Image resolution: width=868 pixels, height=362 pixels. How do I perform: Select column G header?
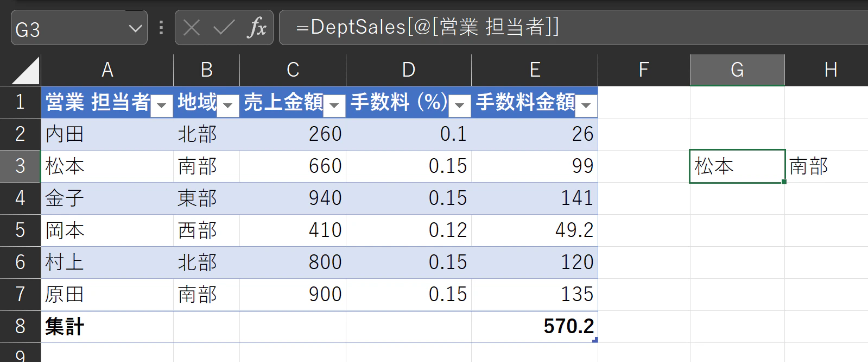click(737, 70)
